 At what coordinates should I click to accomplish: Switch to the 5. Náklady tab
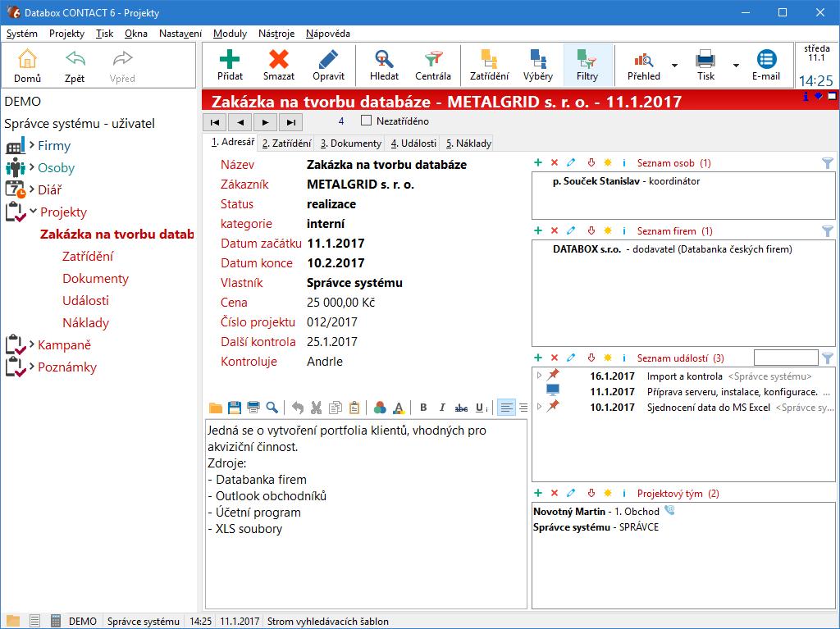pos(468,143)
